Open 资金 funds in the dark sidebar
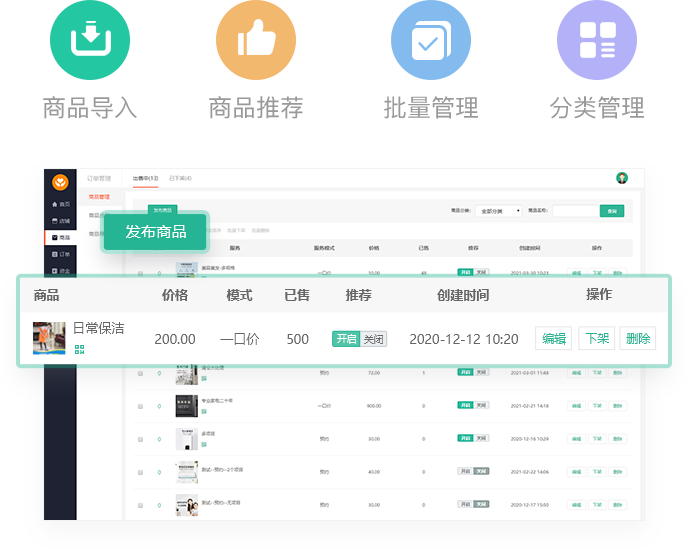 pos(61,270)
